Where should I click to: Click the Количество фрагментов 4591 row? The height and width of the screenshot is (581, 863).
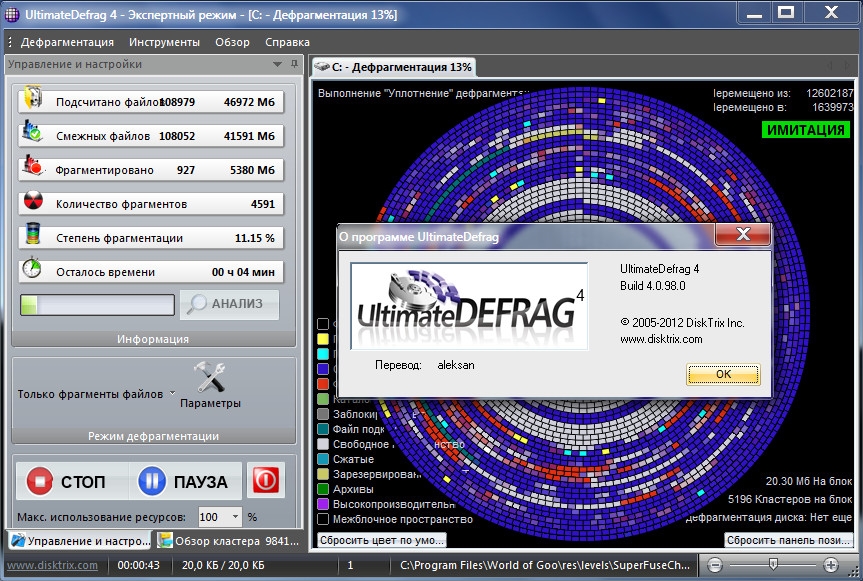[x=151, y=204]
